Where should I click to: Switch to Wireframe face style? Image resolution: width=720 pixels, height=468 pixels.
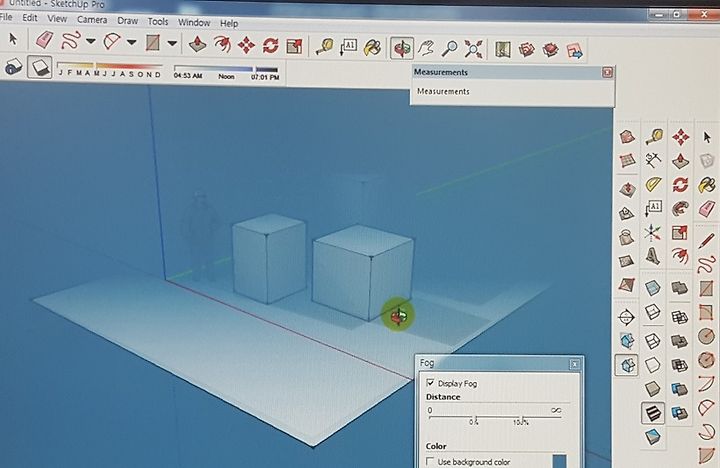pyautogui.click(x=652, y=341)
